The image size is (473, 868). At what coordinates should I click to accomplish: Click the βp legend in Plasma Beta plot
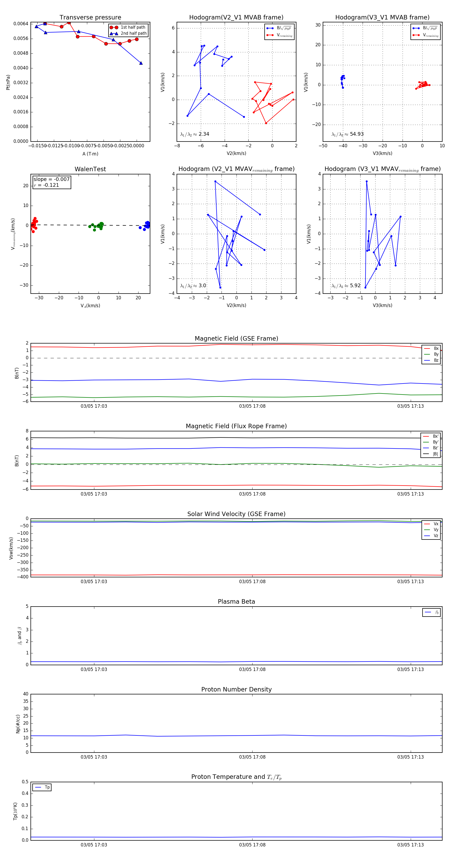click(x=431, y=612)
